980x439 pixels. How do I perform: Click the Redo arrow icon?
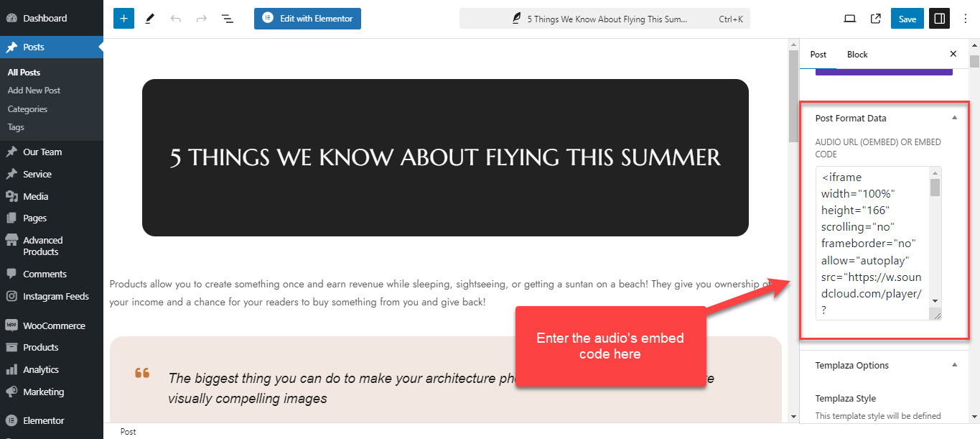(x=202, y=19)
